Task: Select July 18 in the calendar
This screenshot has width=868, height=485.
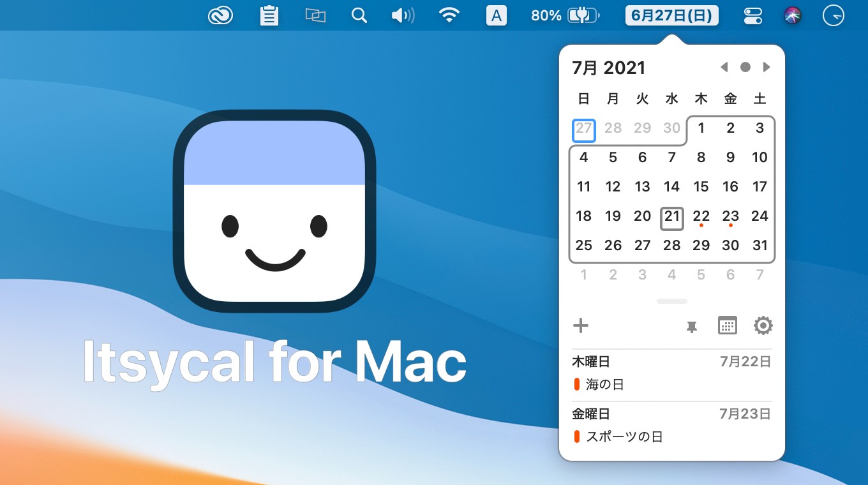Action: click(584, 216)
